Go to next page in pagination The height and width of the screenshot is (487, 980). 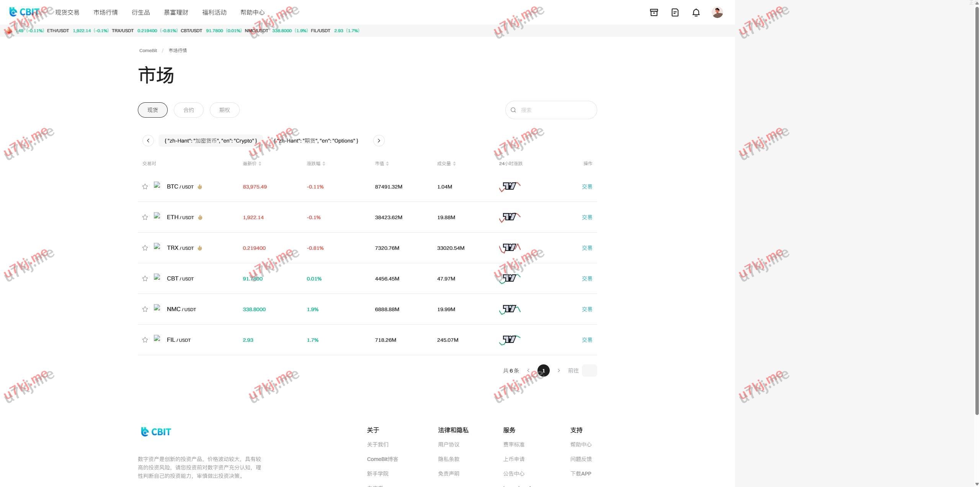559,371
